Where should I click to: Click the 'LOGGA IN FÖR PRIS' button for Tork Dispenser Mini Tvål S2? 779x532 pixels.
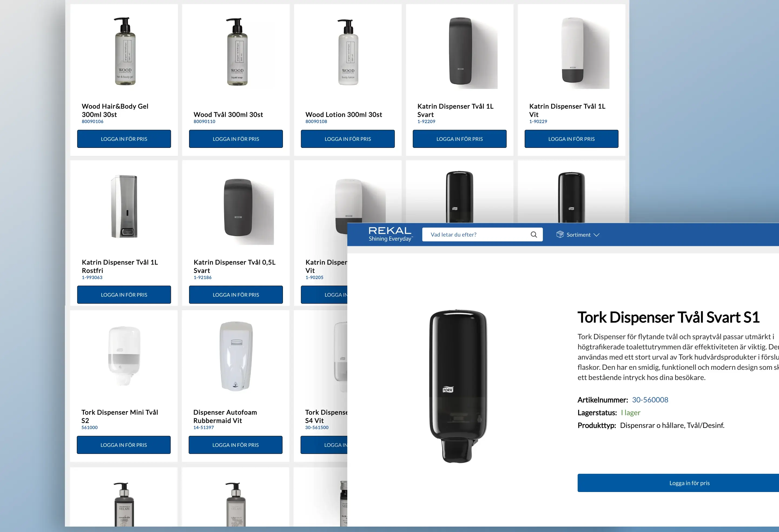[124, 445]
